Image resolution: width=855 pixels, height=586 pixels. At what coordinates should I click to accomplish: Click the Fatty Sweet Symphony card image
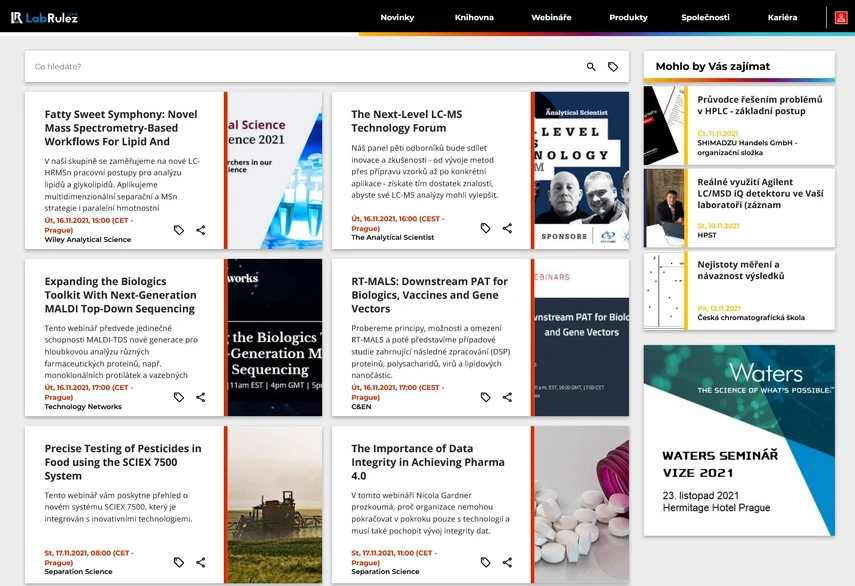[x=275, y=170]
